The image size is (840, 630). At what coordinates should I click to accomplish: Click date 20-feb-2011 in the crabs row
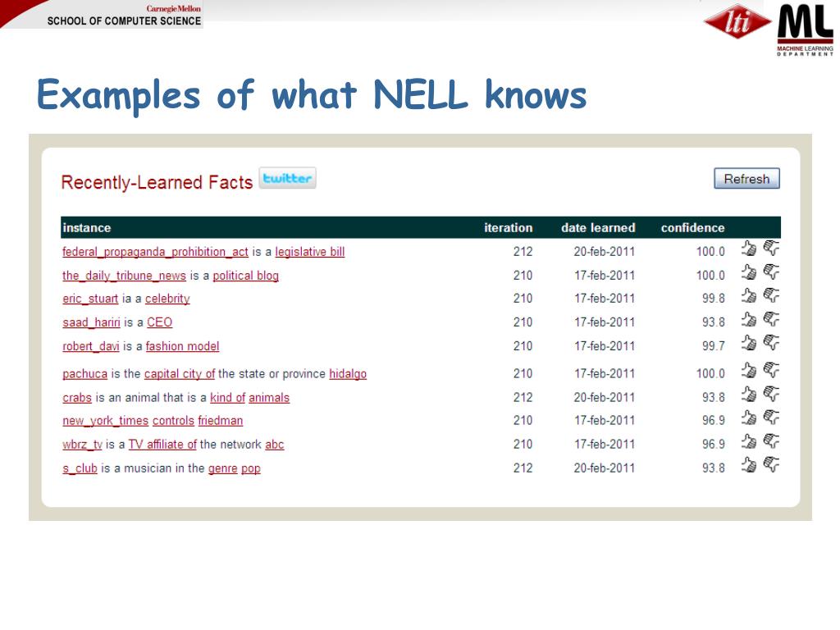605,398
